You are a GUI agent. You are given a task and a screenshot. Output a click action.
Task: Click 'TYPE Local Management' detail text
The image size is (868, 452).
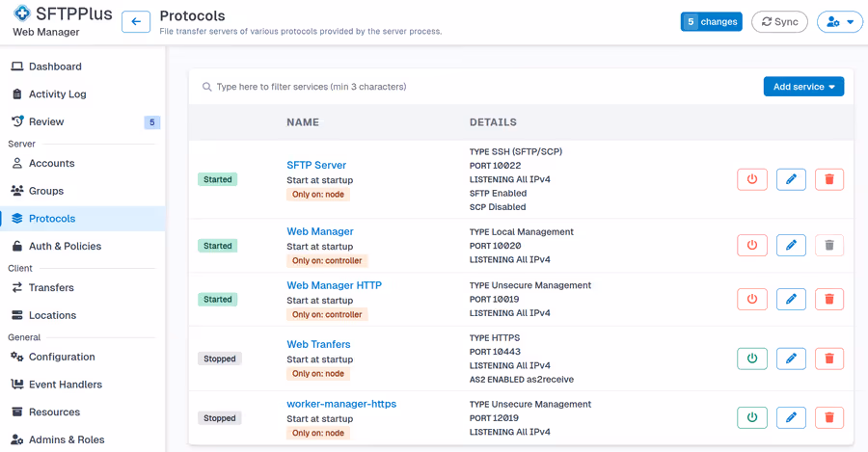click(522, 232)
